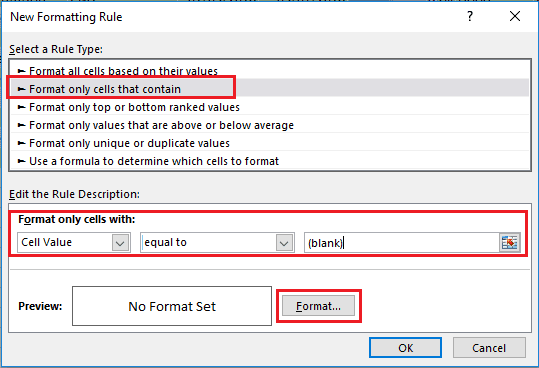Viewport: 539px width, 368px height.
Task: Click the 'No Format Set' preview box
Action: pos(172,306)
